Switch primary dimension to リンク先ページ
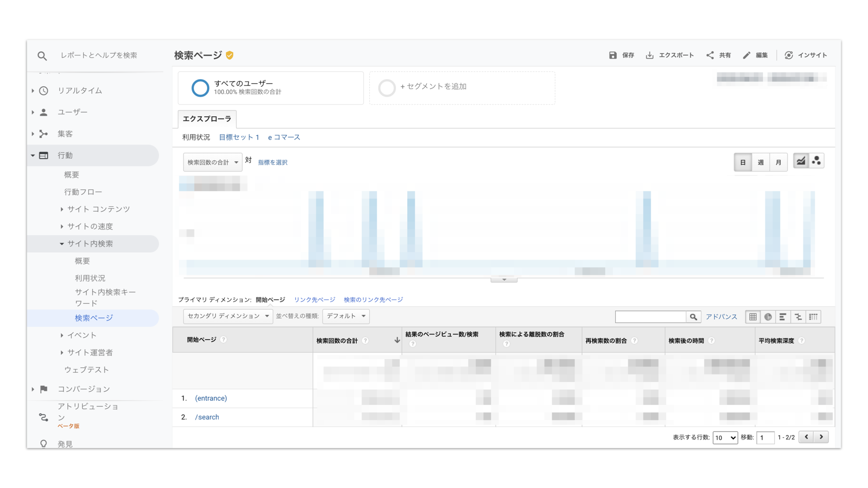The width and height of the screenshot is (868, 488). coord(315,300)
